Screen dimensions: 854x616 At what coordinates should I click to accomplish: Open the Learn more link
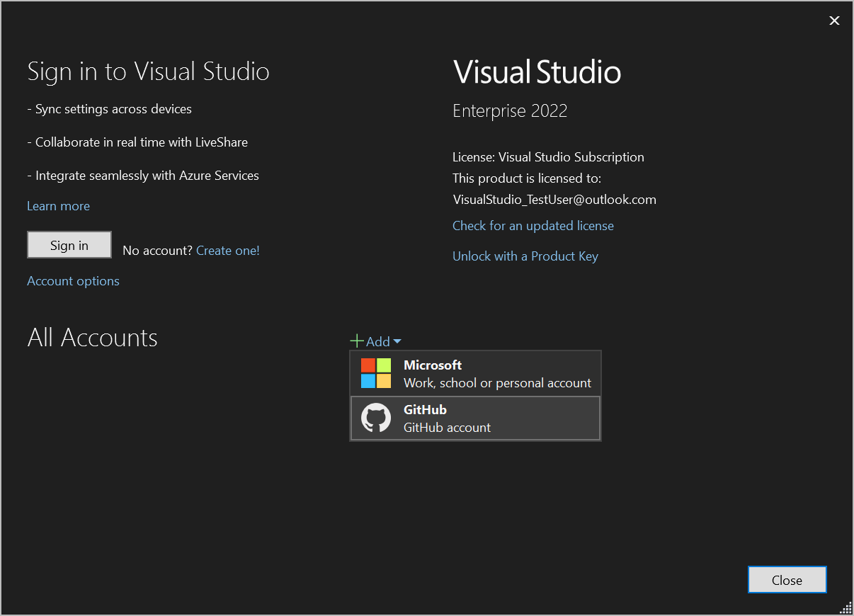[58, 205]
